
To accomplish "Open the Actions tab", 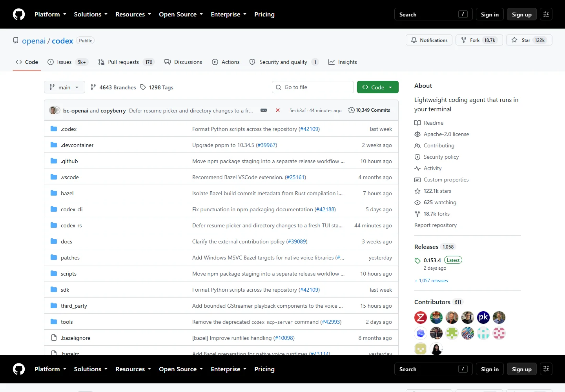I will coord(226,62).
